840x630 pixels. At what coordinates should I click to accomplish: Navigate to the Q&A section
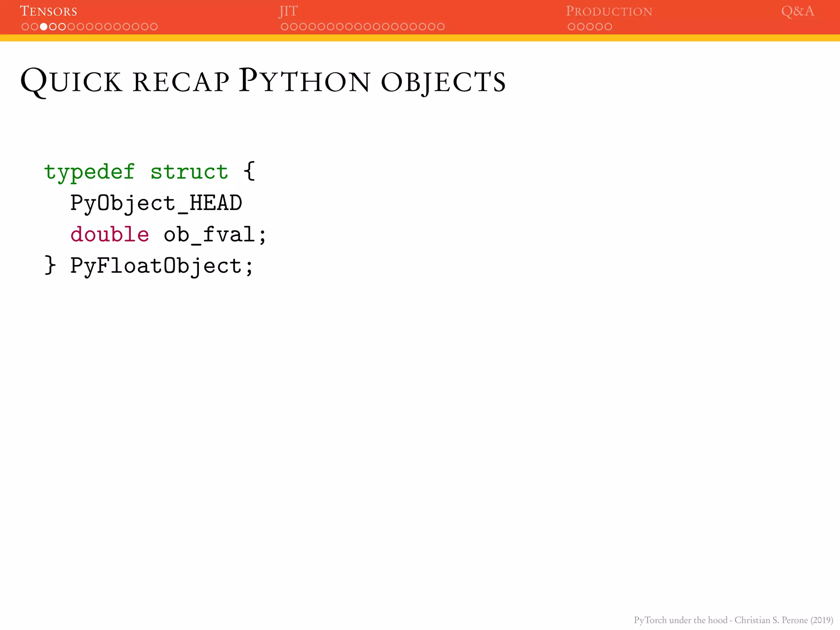(x=797, y=11)
